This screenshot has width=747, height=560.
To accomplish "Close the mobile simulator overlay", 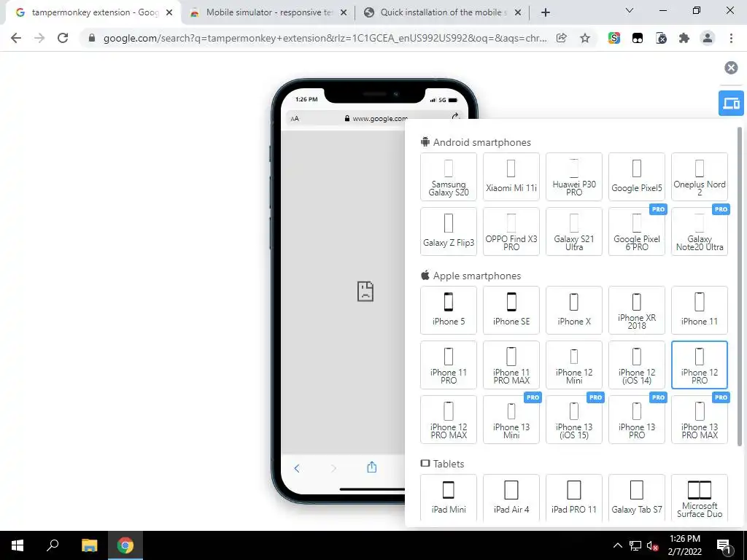I will 731,68.
